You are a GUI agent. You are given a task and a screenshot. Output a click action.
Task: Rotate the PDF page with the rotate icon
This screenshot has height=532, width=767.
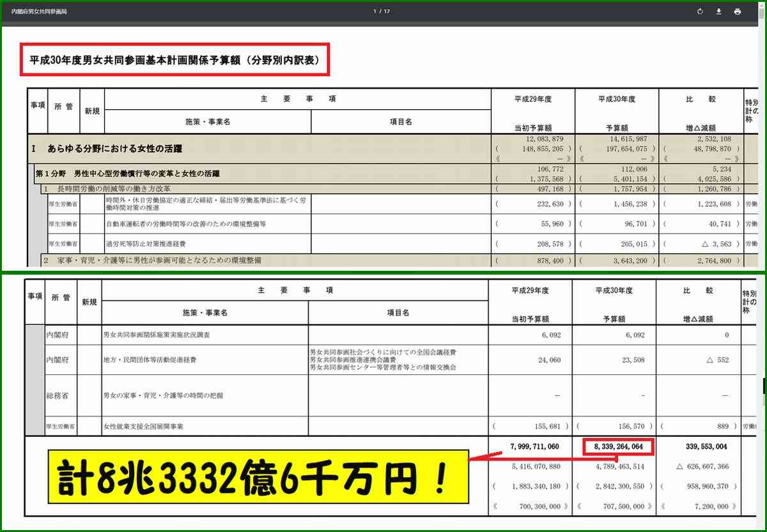701,11
